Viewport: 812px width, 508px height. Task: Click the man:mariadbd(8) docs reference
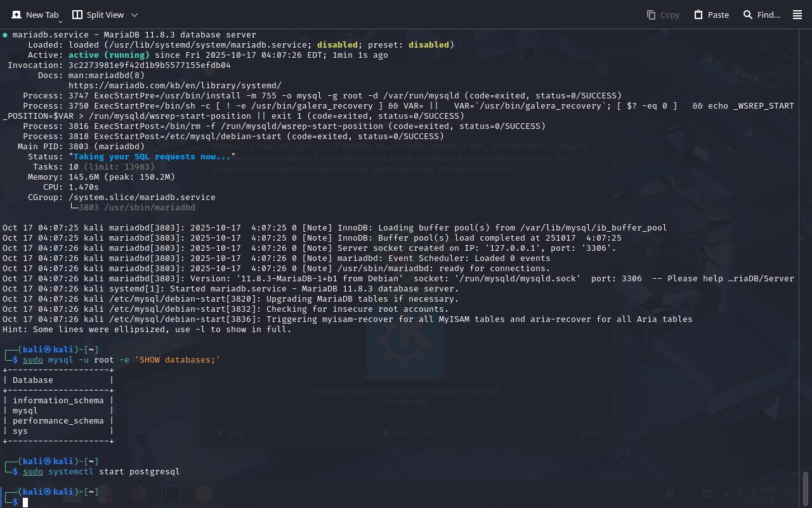tap(107, 75)
